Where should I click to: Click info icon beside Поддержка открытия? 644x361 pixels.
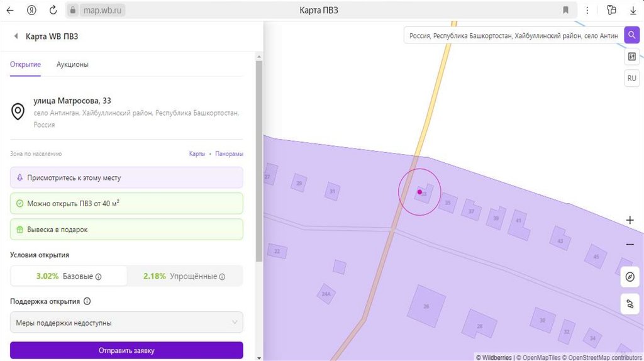87,301
